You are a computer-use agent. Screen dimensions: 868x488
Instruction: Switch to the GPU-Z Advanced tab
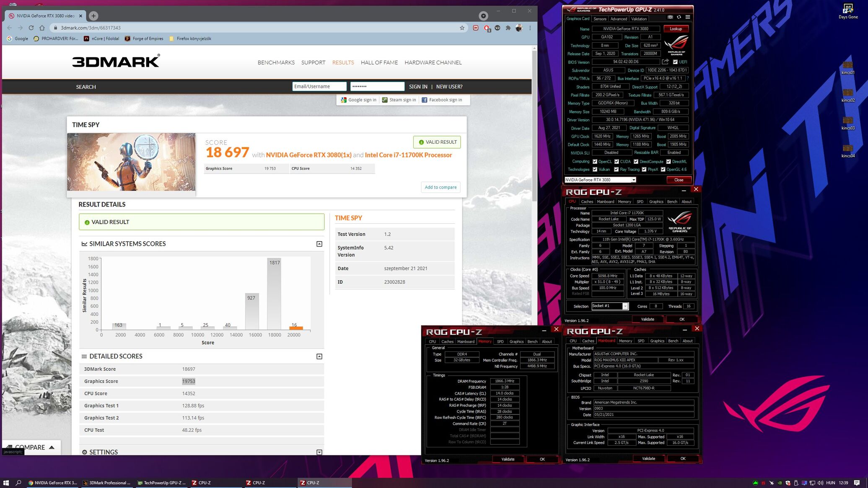click(619, 19)
